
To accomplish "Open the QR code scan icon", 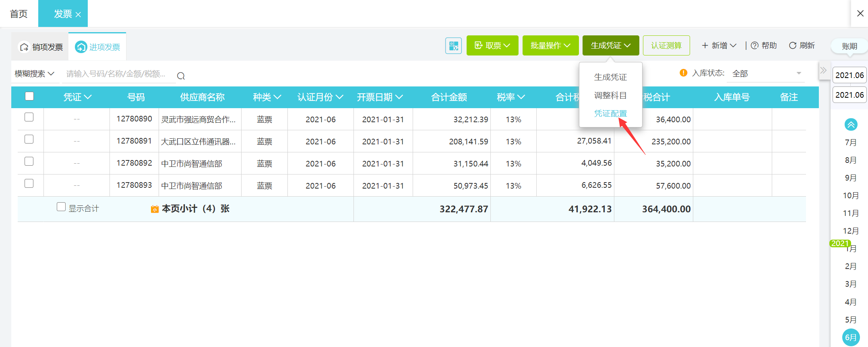I will tap(453, 45).
